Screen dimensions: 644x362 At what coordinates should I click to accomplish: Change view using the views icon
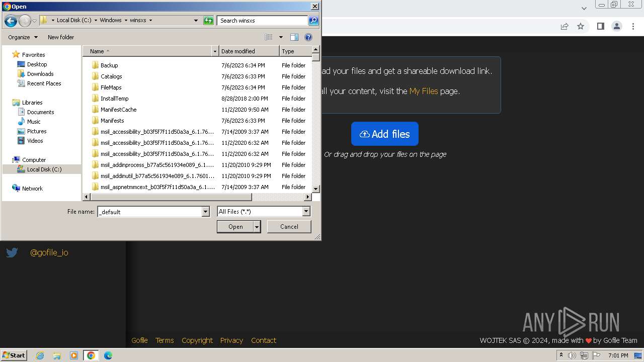coord(269,37)
